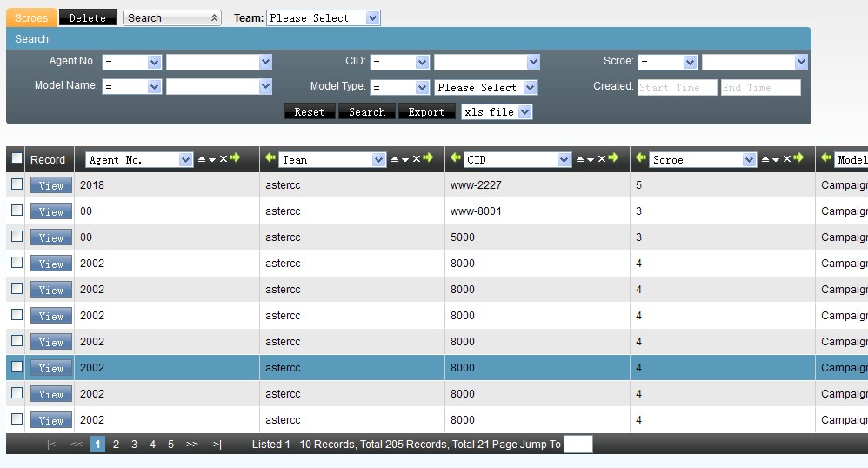The height and width of the screenshot is (468, 868).
Task: Check the box for agent 2018 row
Action: pyautogui.click(x=17, y=184)
